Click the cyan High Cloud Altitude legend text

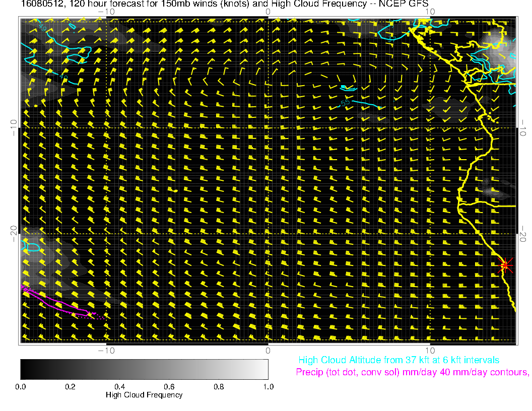(398, 360)
